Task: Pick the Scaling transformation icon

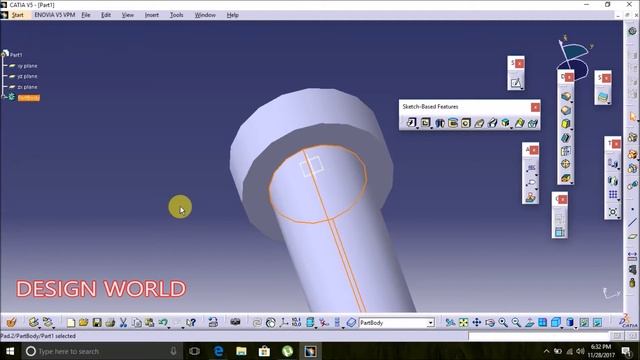Action: [613, 211]
